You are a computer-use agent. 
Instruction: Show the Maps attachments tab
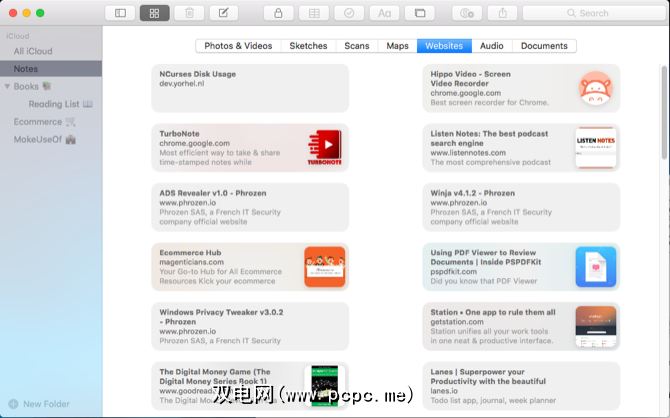[x=397, y=46]
